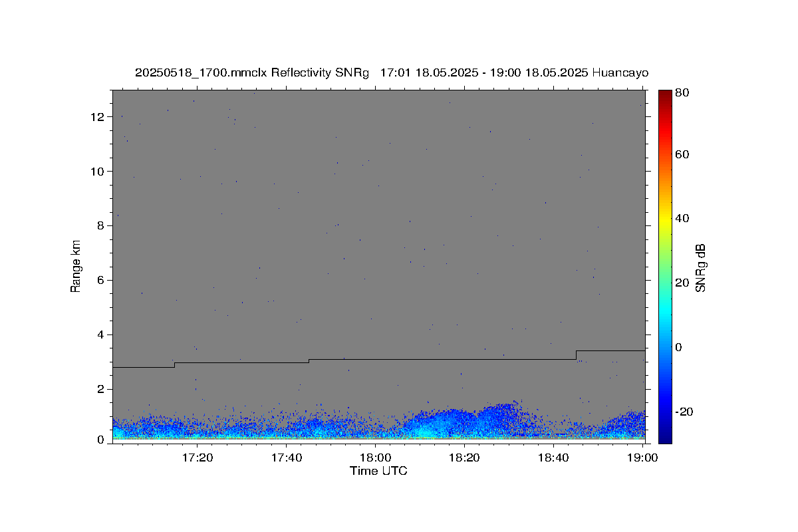Image resolution: width=798 pixels, height=532 pixels.
Task: Click the 19:00 time tick label
Action: [x=642, y=458]
